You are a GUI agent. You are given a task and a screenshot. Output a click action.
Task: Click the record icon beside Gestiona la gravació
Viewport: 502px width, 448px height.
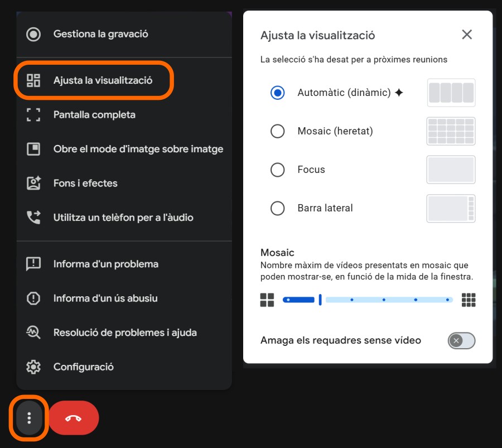(x=33, y=34)
